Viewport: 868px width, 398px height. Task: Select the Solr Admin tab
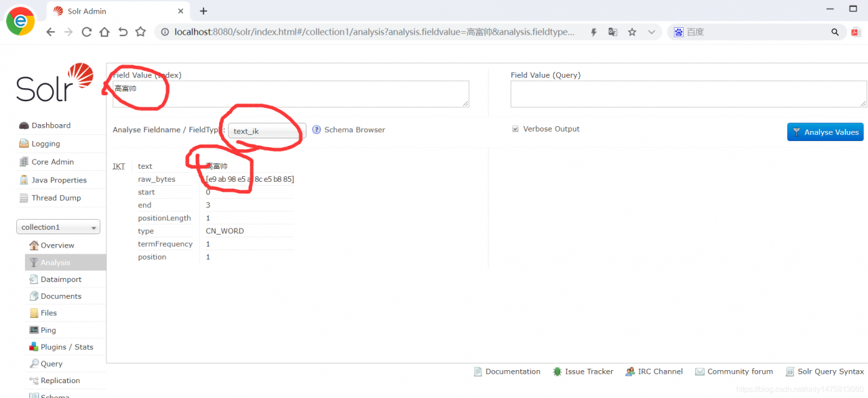point(119,11)
